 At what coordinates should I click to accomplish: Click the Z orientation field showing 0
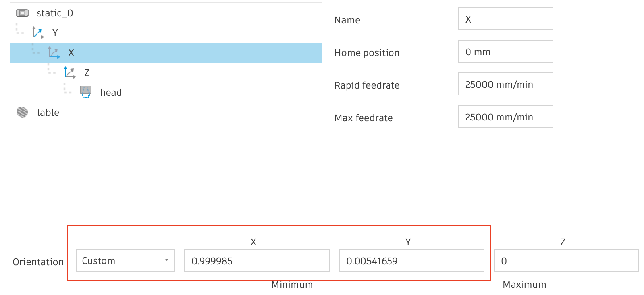[565, 260]
